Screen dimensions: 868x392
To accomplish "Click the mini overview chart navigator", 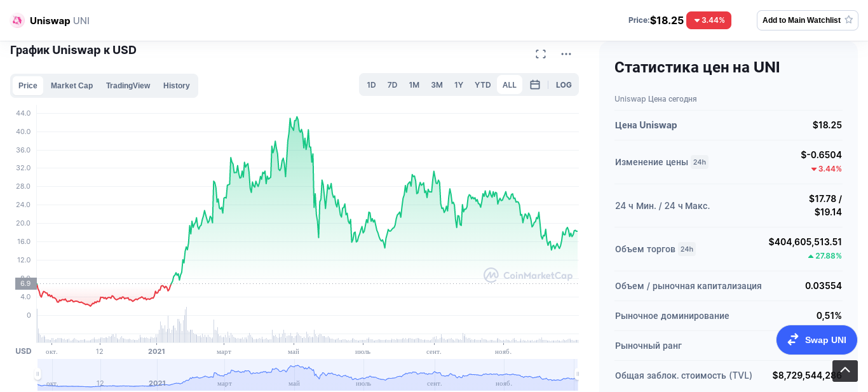I will (308, 375).
